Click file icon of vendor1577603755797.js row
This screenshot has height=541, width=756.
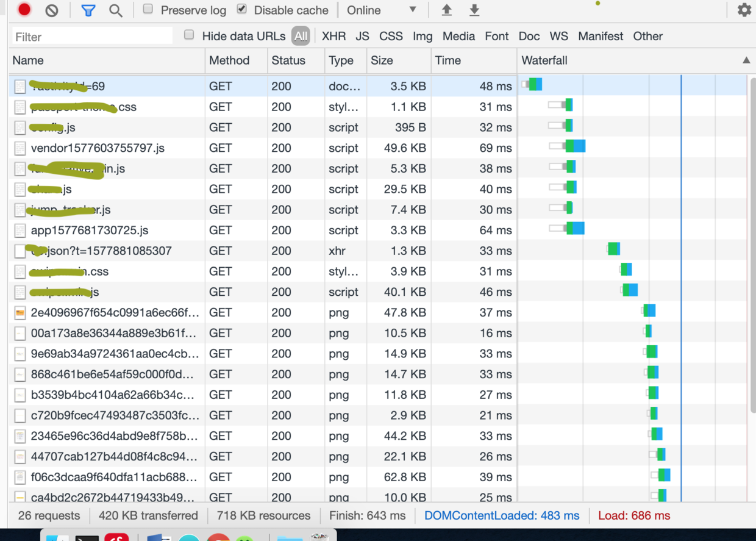click(20, 148)
